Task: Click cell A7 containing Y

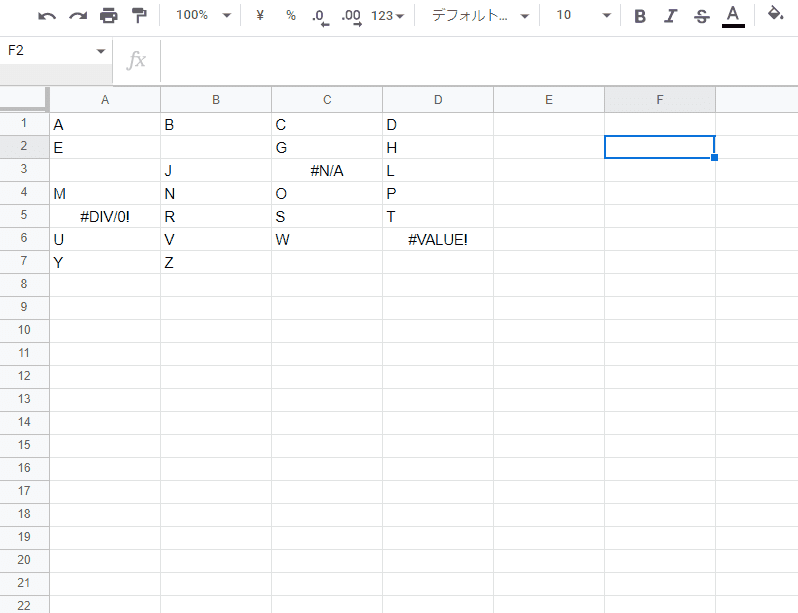Action: coord(105,262)
